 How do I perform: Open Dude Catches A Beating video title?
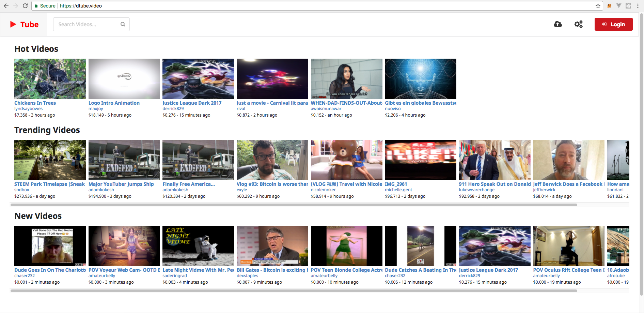[x=421, y=270]
